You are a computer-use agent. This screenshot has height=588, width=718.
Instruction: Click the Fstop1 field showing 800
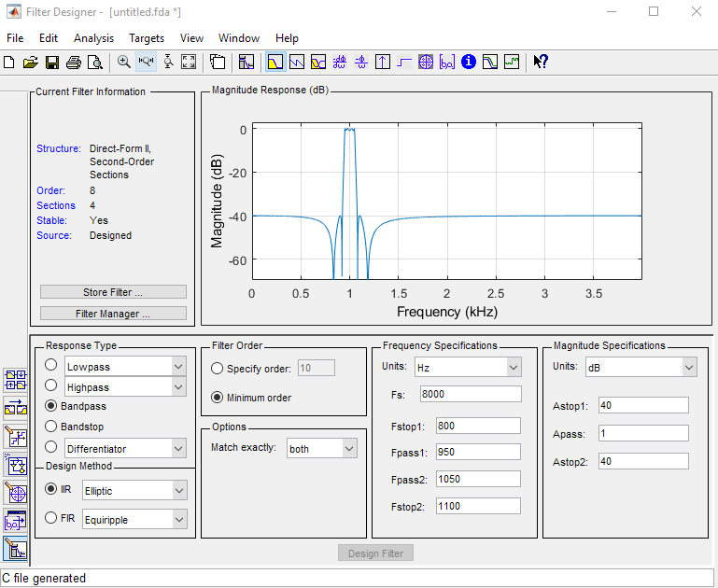pyautogui.click(x=478, y=426)
